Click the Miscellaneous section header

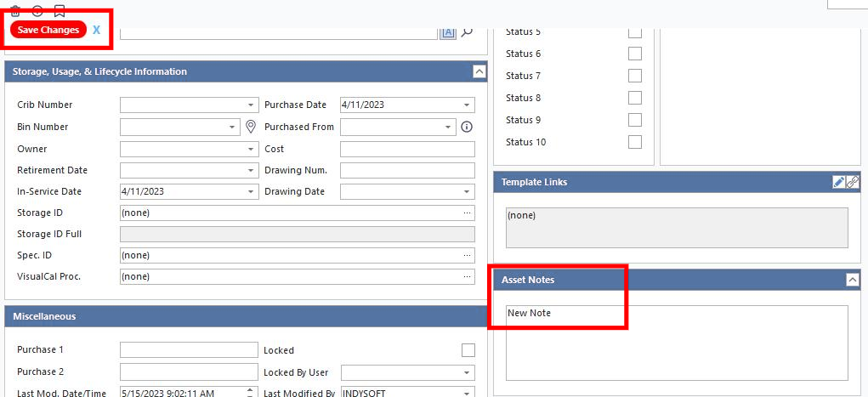[246, 317]
